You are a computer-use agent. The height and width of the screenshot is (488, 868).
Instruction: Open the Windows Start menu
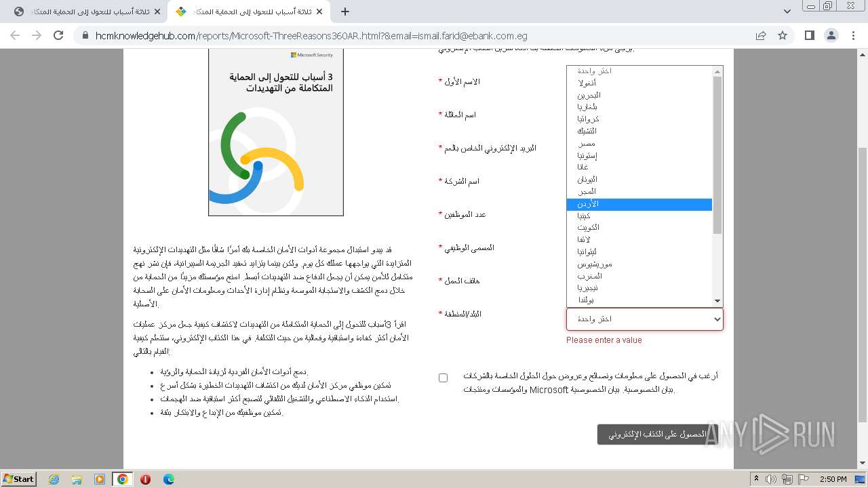point(19,479)
